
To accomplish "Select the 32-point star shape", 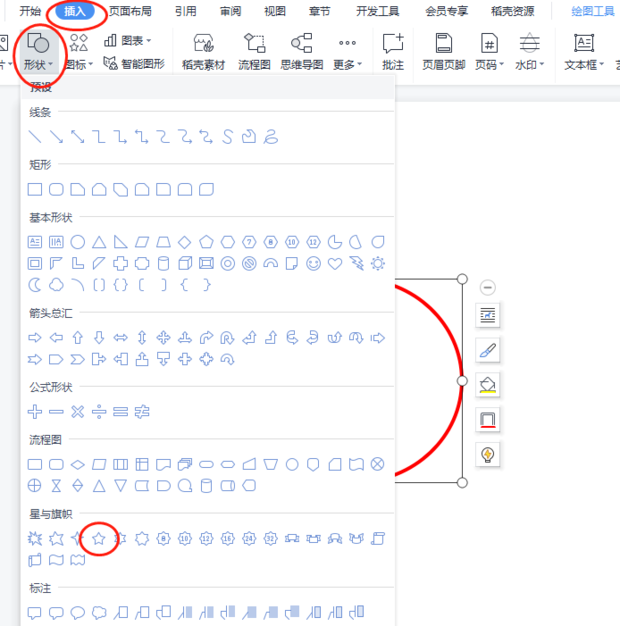I will coord(270,539).
